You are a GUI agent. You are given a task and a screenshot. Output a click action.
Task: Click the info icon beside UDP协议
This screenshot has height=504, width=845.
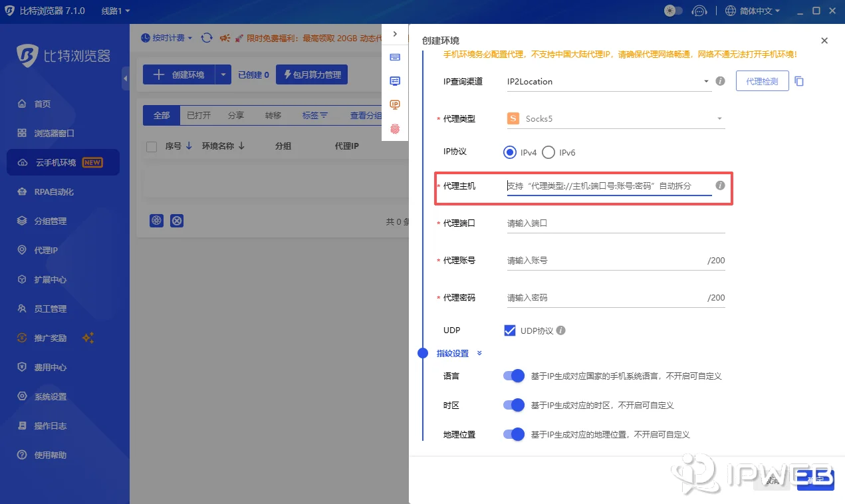coord(562,330)
